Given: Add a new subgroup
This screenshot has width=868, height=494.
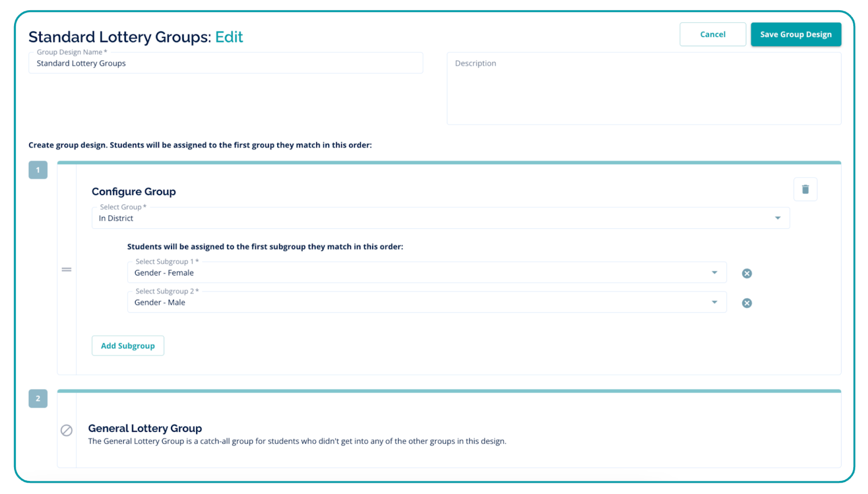Looking at the screenshot, I should tap(128, 346).
